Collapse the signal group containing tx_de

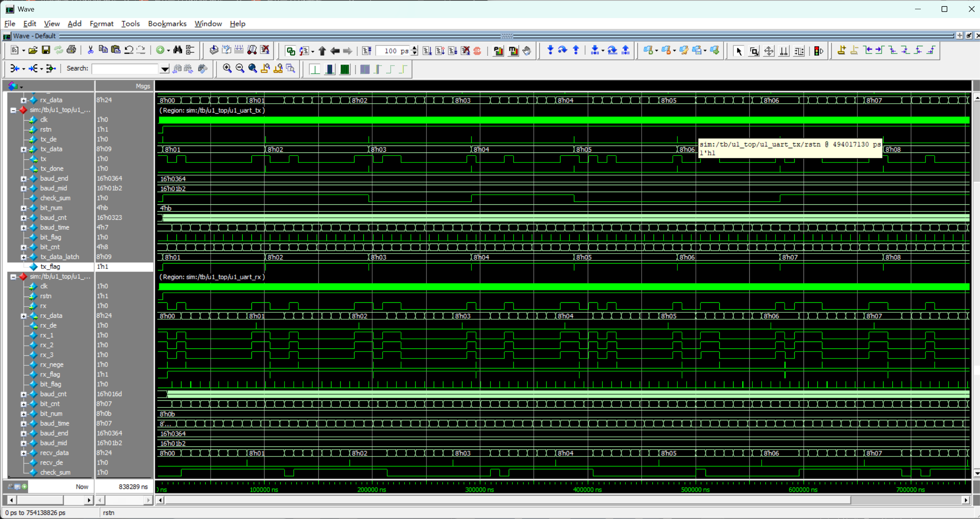13,110
